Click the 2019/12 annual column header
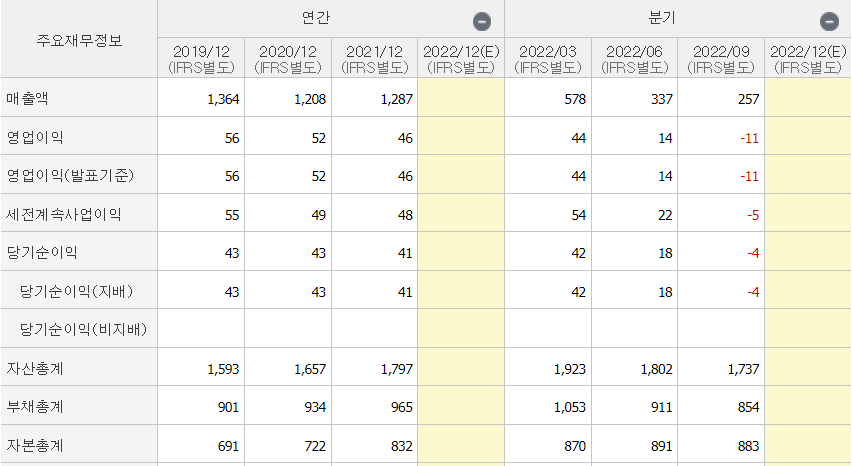The width and height of the screenshot is (852, 466). tap(201, 59)
